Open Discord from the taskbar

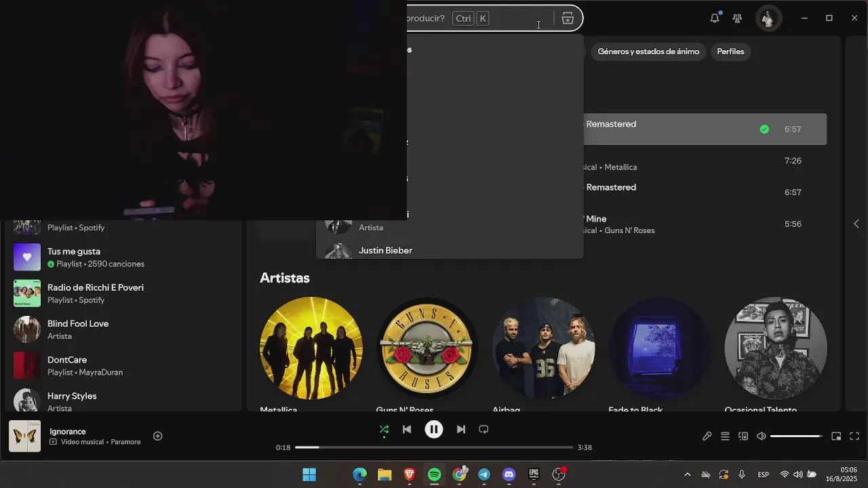(x=509, y=474)
